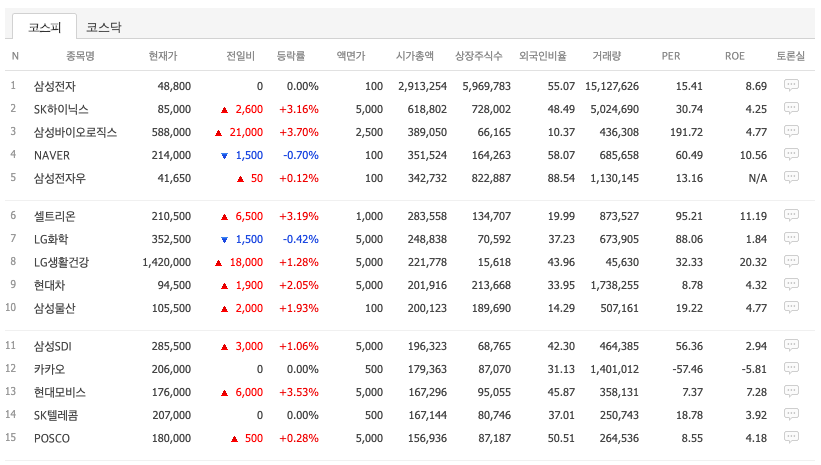
Task: Open the POSCO stock link
Action: [x=52, y=438]
